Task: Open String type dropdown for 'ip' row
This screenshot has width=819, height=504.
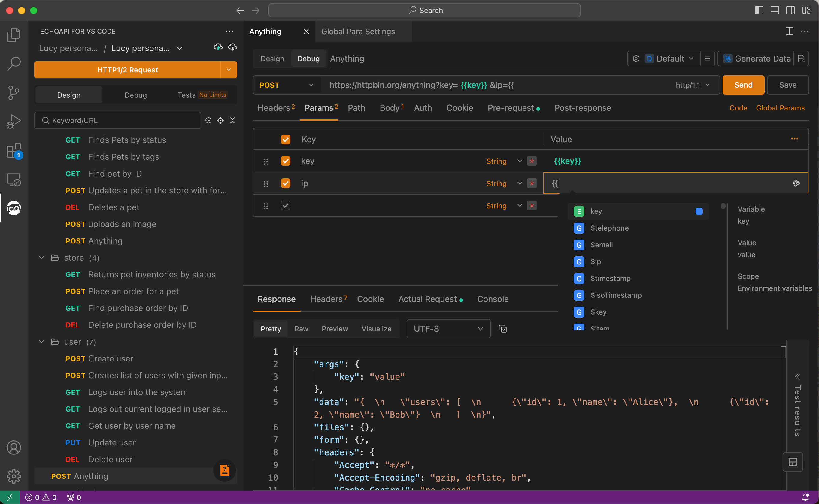Action: [x=504, y=183]
